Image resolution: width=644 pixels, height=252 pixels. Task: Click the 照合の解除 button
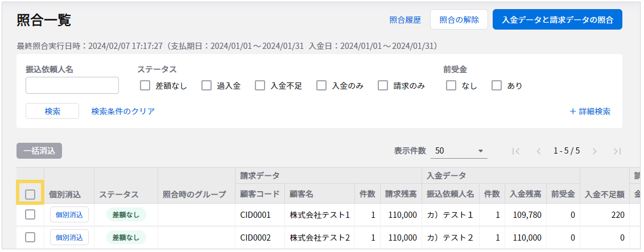point(459,20)
